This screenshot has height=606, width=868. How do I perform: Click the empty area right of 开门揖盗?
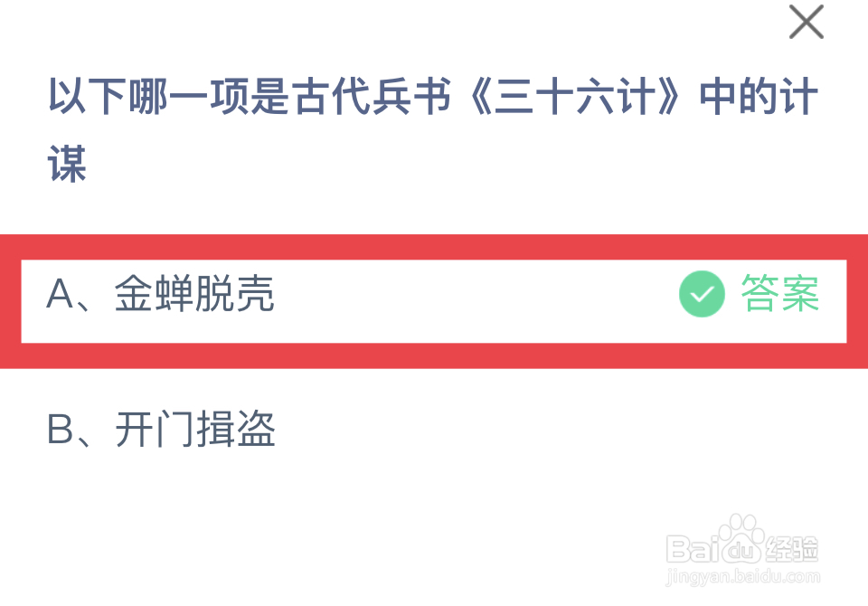(x=542, y=431)
